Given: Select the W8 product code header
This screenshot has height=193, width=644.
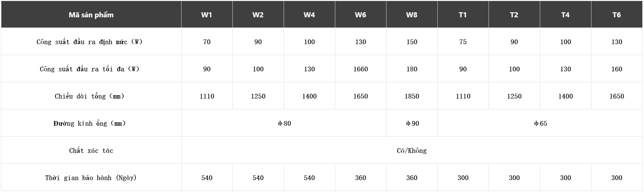Looking at the screenshot, I should coord(412,15).
